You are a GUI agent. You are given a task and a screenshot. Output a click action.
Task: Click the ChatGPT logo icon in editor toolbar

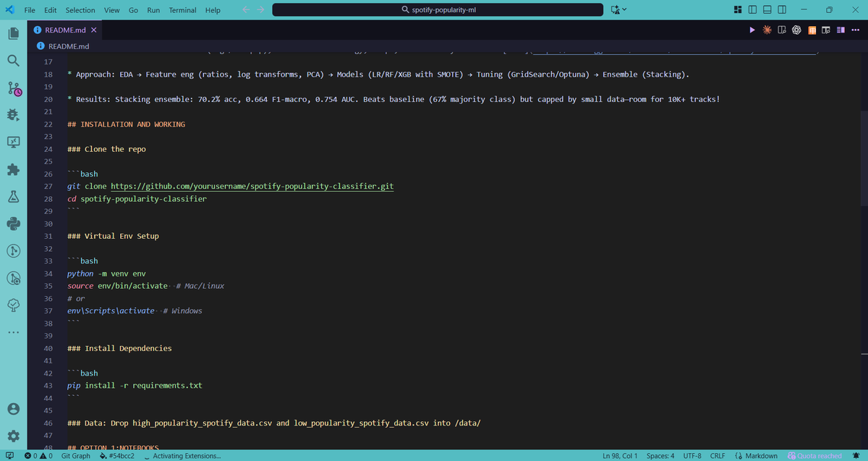pyautogui.click(x=796, y=30)
